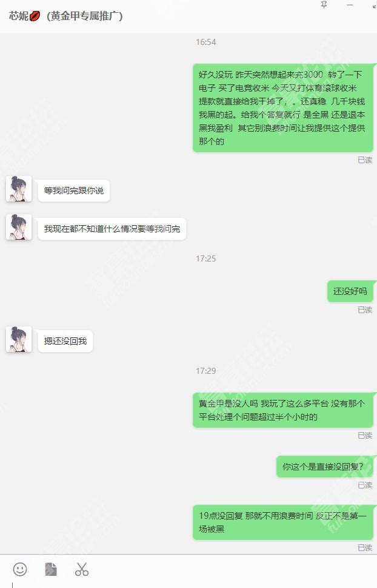Image resolution: width=377 pixels, height=588 pixels.
Task: Click the '19点没回复' green message bubble
Action: click(x=283, y=522)
